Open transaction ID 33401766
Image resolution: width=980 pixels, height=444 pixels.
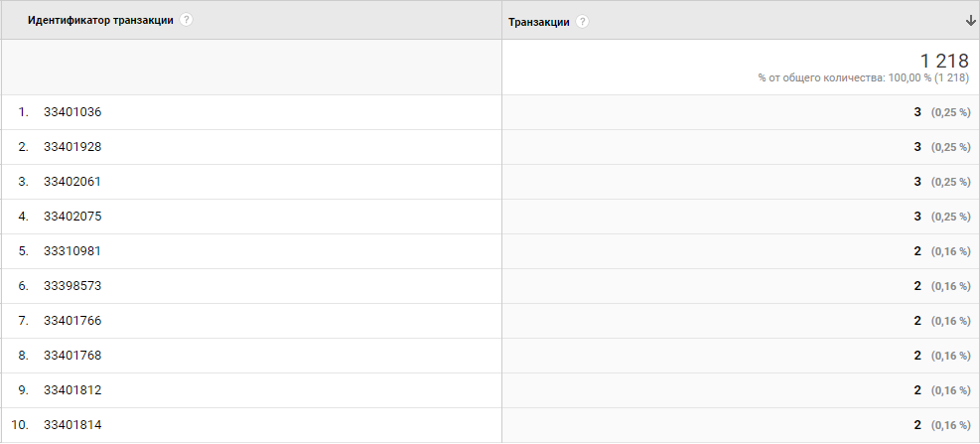point(72,321)
